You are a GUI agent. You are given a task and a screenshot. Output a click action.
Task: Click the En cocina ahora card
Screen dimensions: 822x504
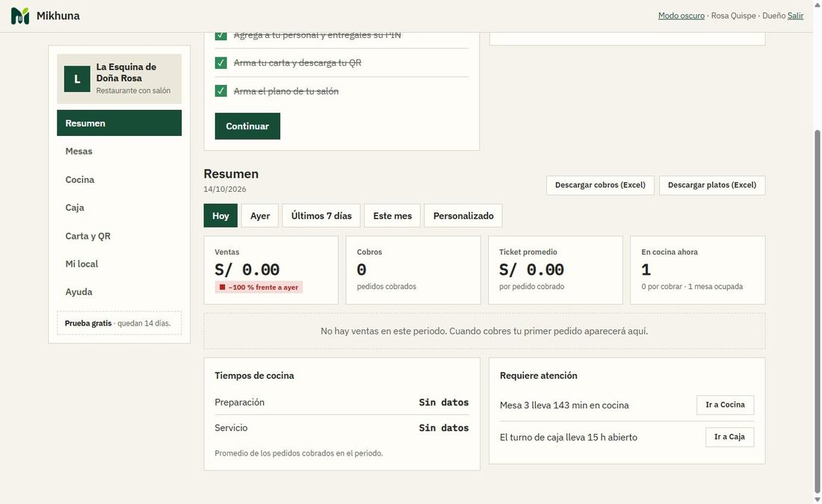[x=698, y=270]
